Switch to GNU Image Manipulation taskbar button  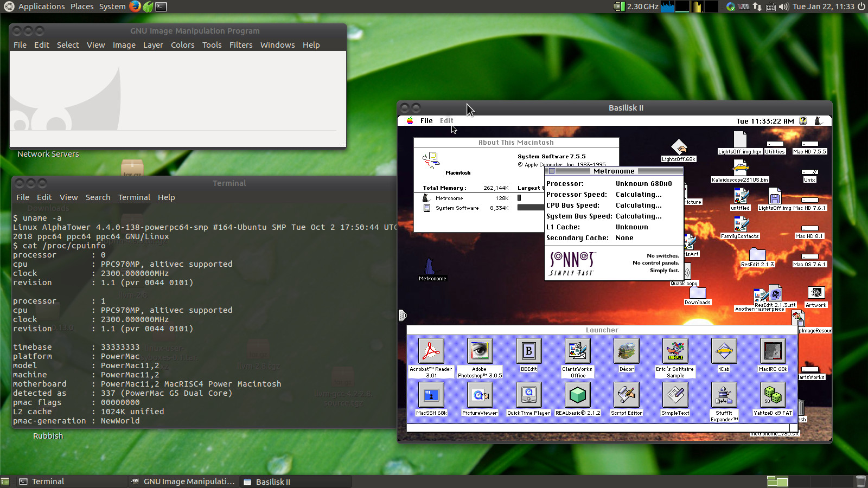[183, 481]
